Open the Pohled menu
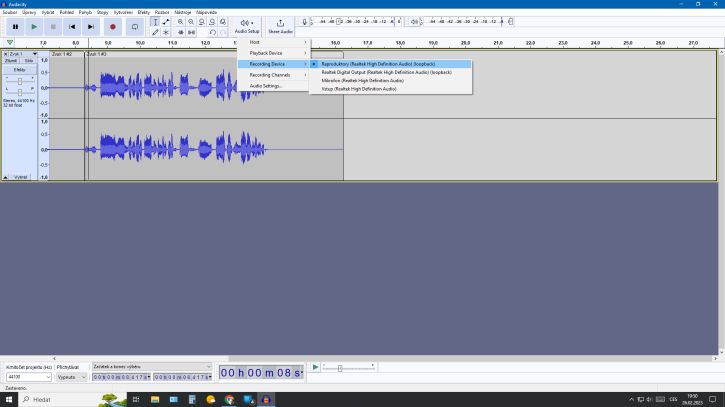Viewport: 725px width, 407px height. click(x=67, y=12)
